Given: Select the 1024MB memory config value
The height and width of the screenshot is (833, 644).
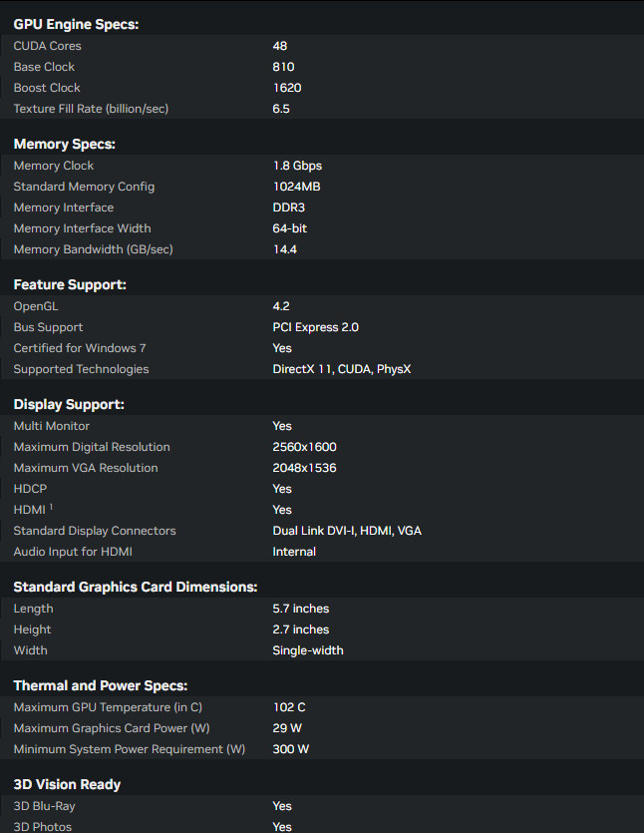Looking at the screenshot, I should tap(296, 187).
